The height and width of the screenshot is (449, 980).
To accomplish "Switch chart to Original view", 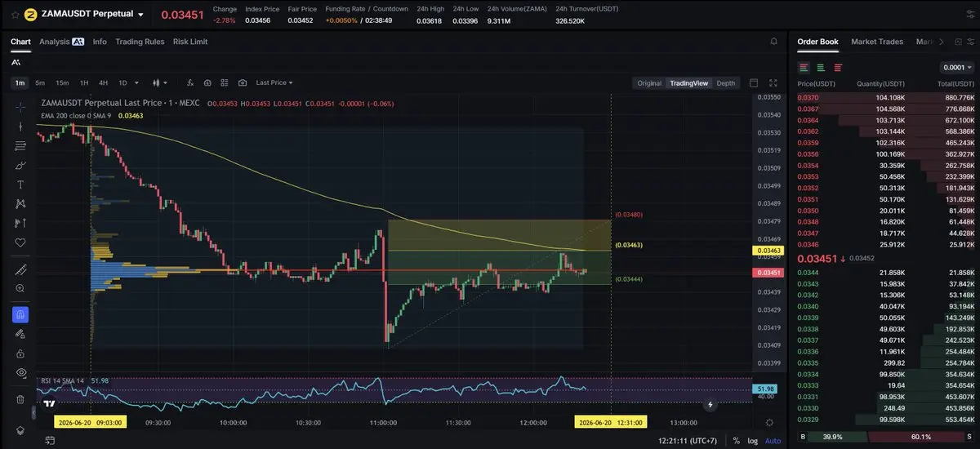I will (649, 82).
